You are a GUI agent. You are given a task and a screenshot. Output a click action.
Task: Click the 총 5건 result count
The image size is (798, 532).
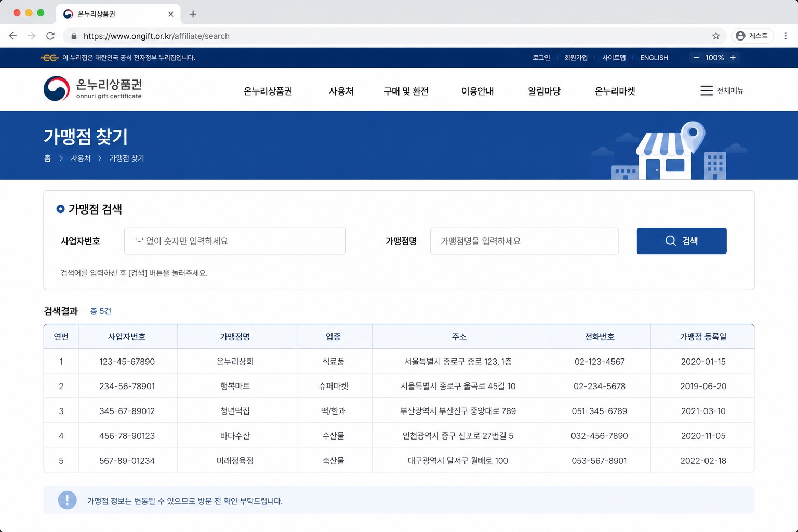coord(101,311)
